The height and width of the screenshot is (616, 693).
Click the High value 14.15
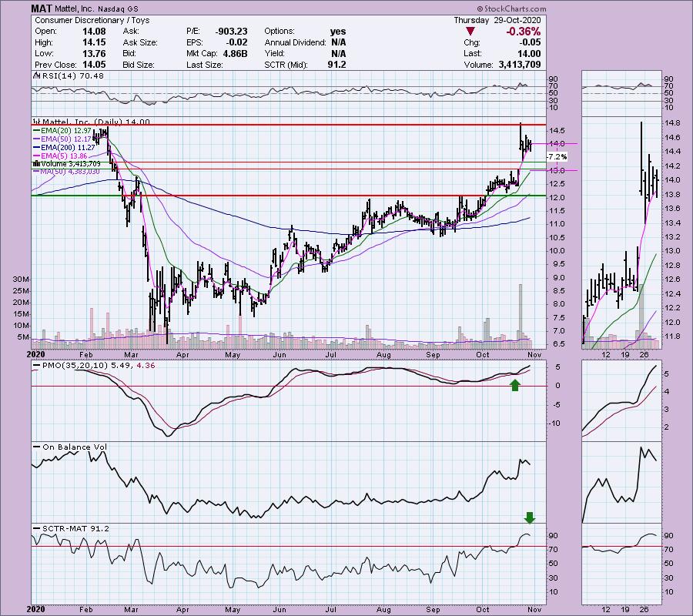coord(94,42)
